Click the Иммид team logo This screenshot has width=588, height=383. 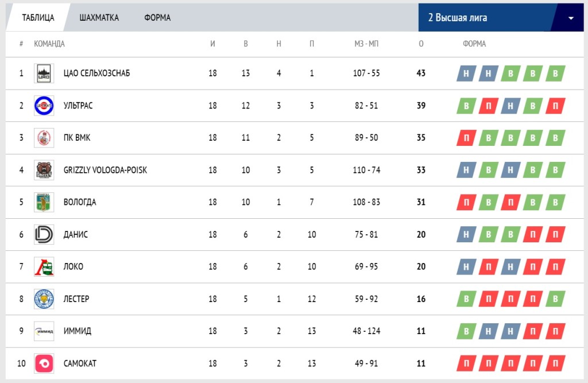[44, 331]
